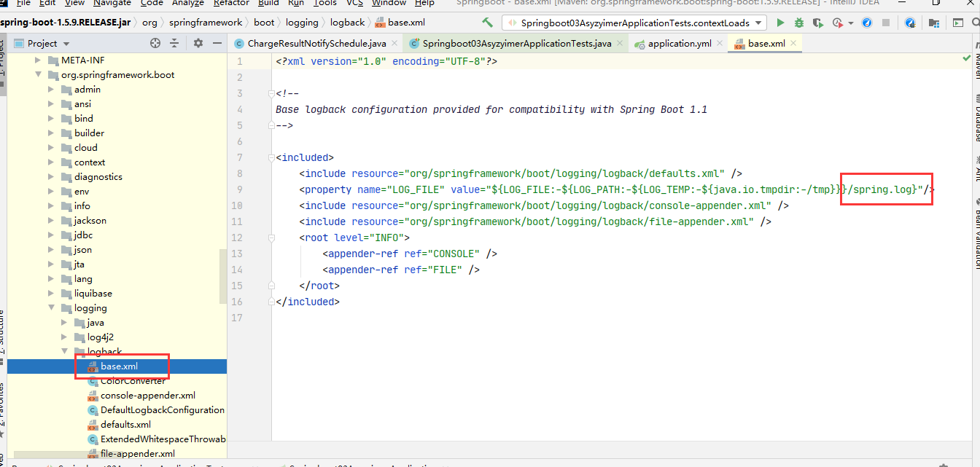Close the Springboot03AsyzyimerApplicationTests.java tab
Image resolution: width=980 pixels, height=467 pixels.
620,44
